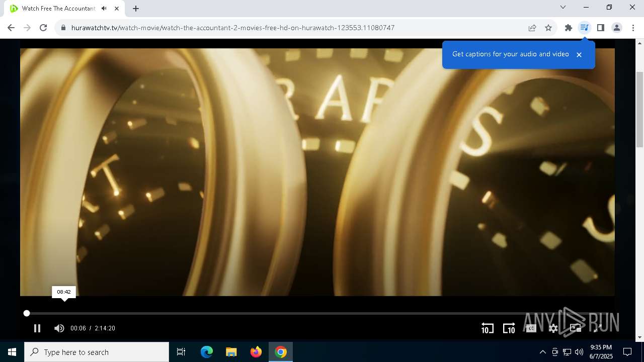Open the Chrome profile avatar
Screen dimensions: 644x362
click(x=617, y=28)
